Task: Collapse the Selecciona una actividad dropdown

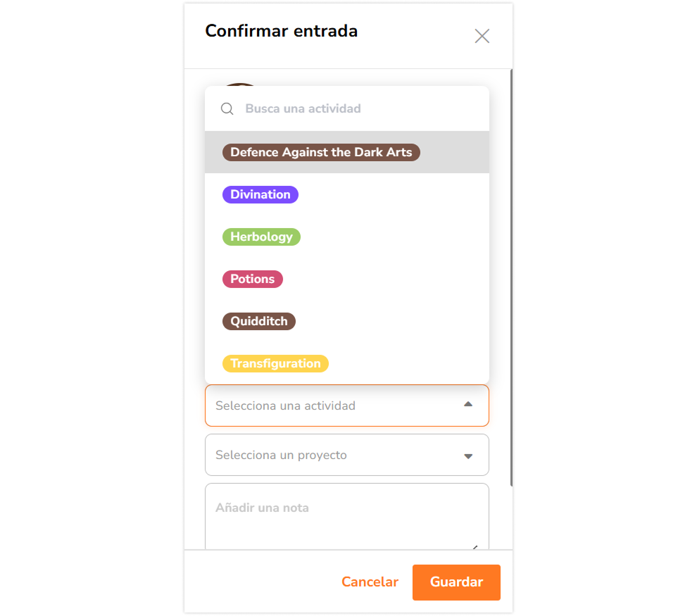Action: click(338, 406)
